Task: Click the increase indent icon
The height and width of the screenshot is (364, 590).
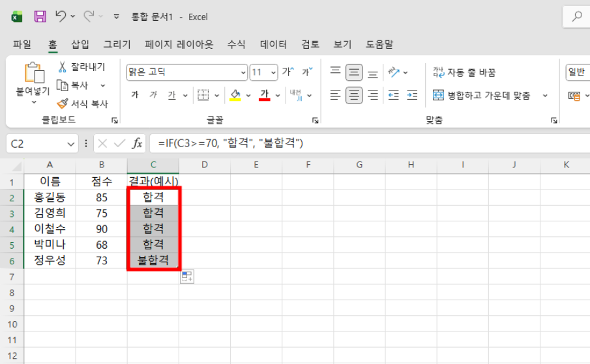Action: pos(412,96)
